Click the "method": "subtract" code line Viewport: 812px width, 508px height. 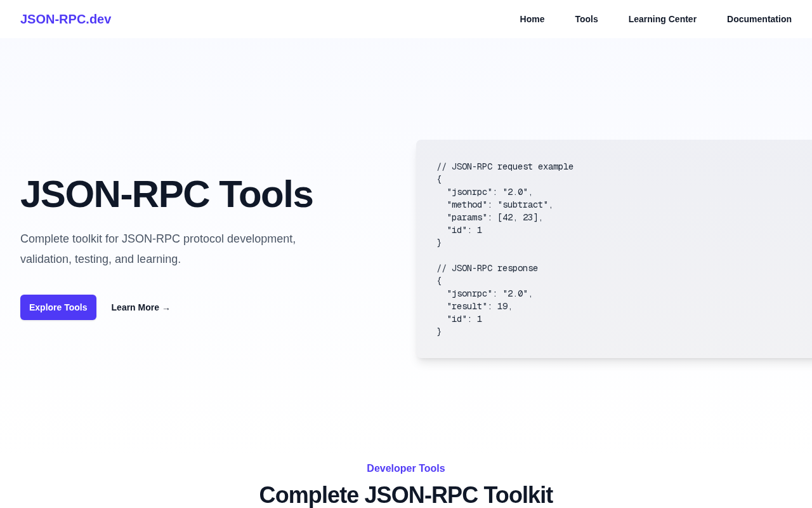[500, 205]
